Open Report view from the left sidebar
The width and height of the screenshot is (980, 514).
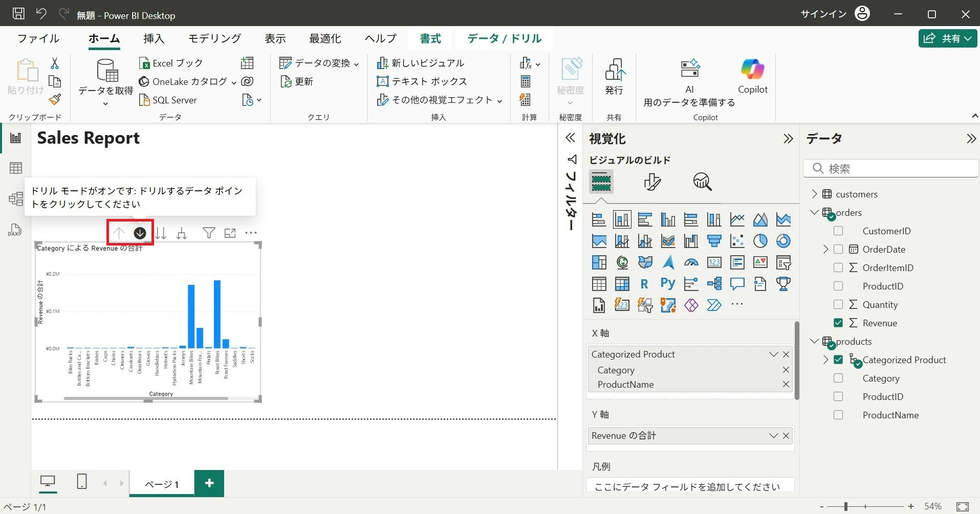click(16, 138)
